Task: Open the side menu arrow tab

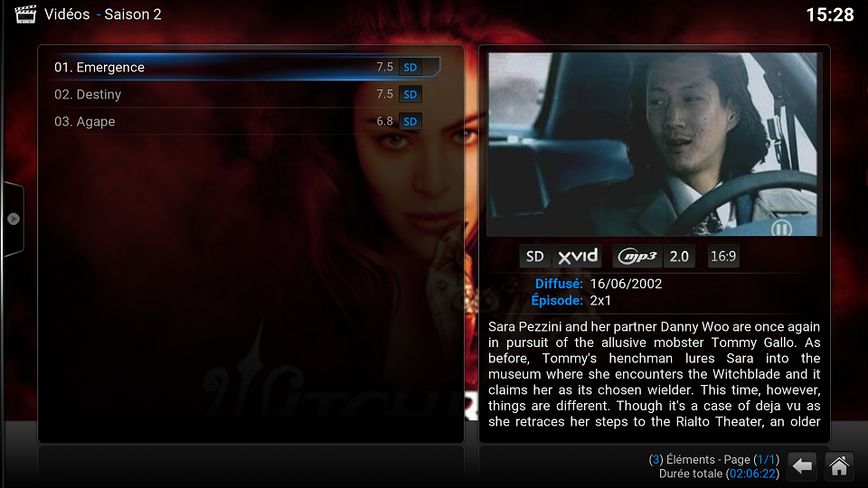Action: tap(14, 219)
